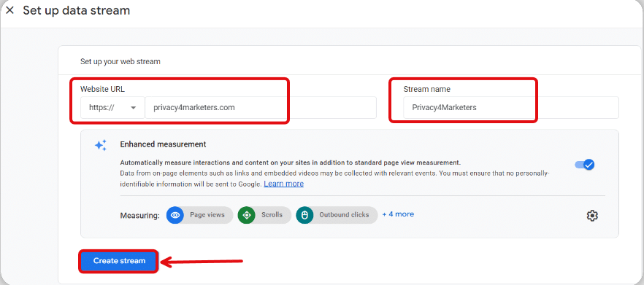This screenshot has height=285, width=644.
Task: Close the Set up data stream panel
Action: [x=10, y=11]
